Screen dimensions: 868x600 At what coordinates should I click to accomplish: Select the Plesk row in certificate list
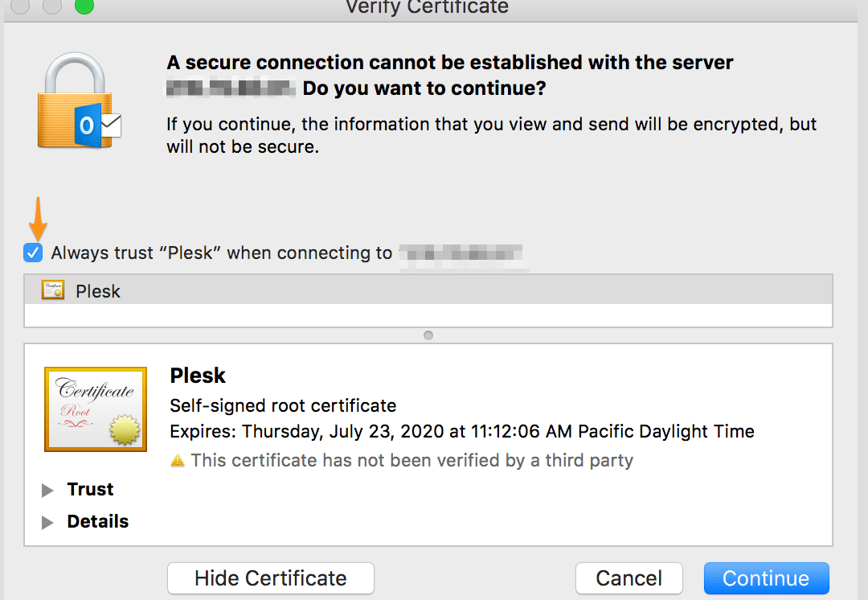[428, 291]
